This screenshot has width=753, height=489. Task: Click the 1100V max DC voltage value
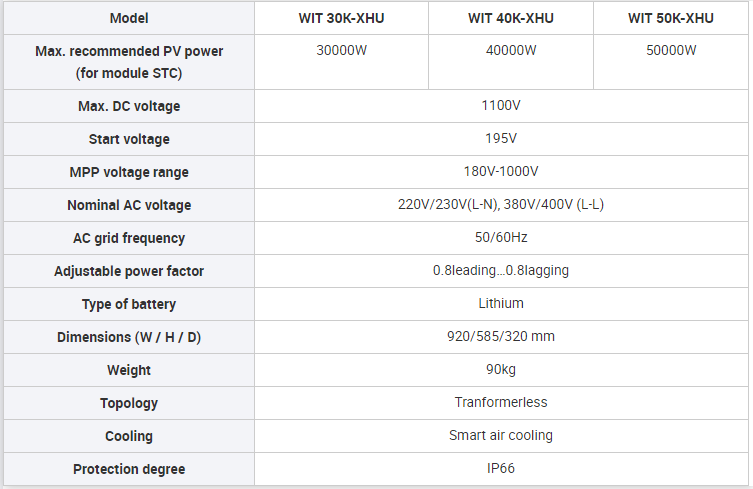[x=501, y=106]
